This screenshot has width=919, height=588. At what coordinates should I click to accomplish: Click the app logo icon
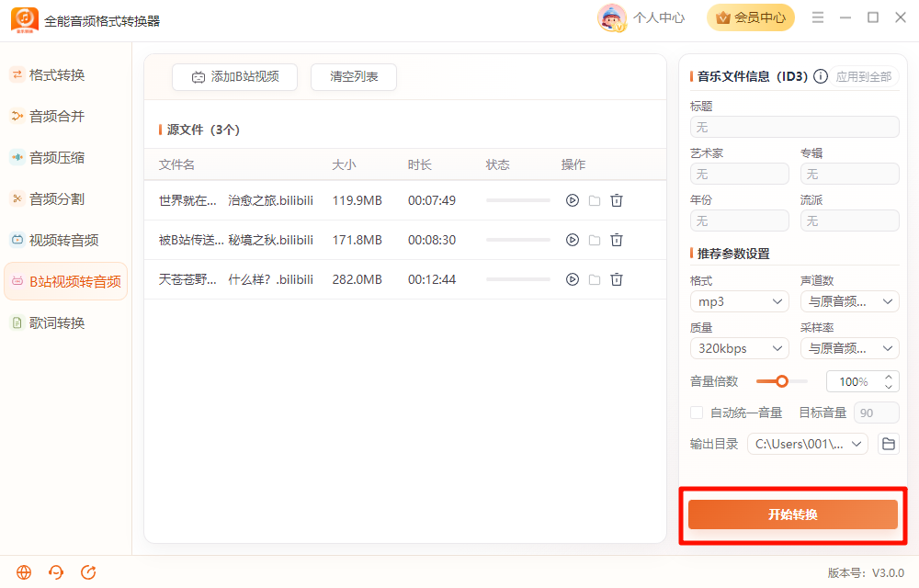[25, 20]
